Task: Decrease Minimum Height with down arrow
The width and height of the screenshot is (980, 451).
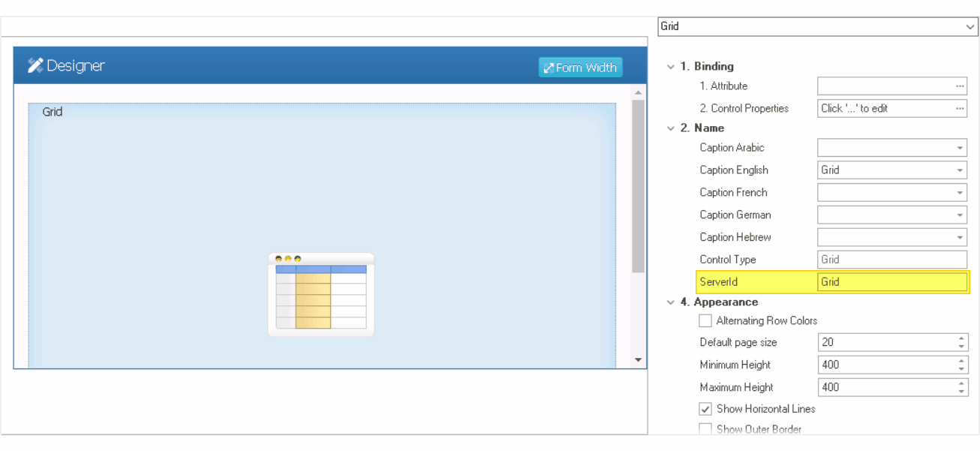Action: [x=961, y=369]
